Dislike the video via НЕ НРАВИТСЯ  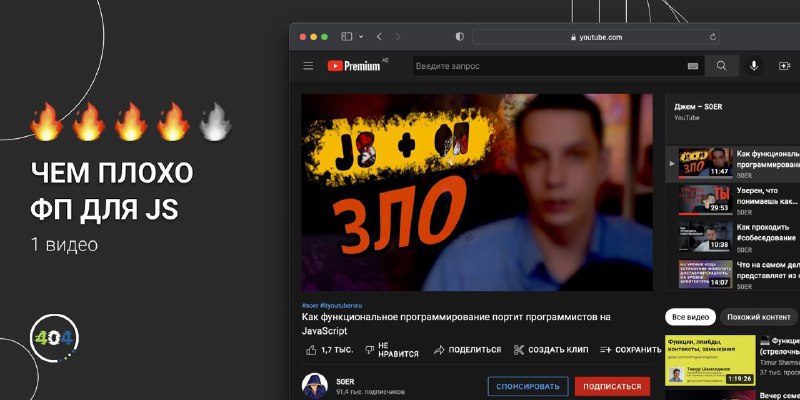pos(392,350)
